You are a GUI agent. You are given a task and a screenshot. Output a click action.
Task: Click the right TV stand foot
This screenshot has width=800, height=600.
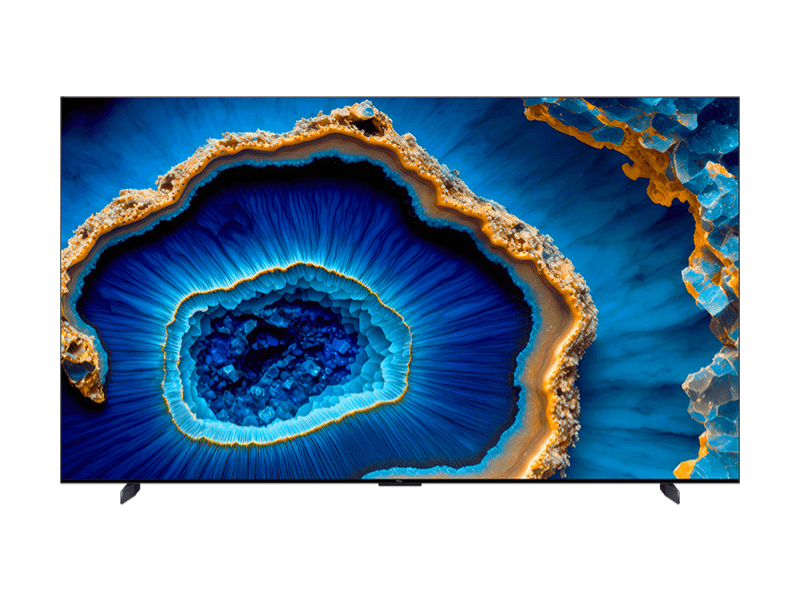click(669, 493)
